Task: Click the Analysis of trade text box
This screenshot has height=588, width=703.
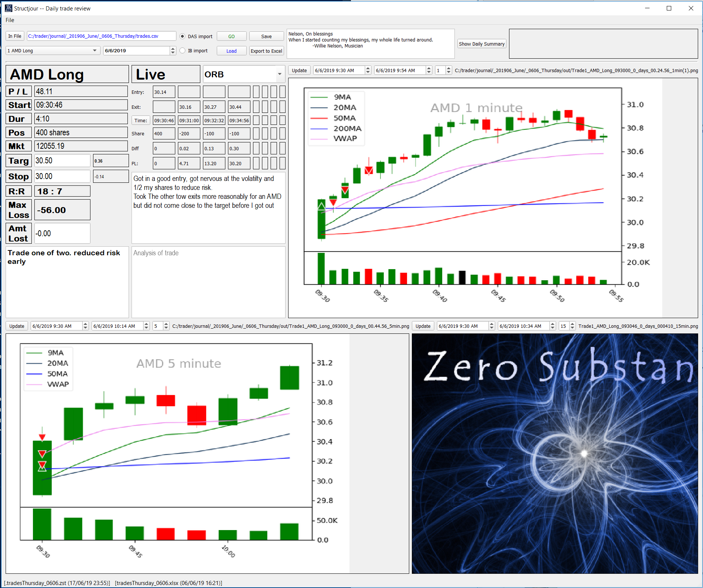Action: click(x=208, y=282)
